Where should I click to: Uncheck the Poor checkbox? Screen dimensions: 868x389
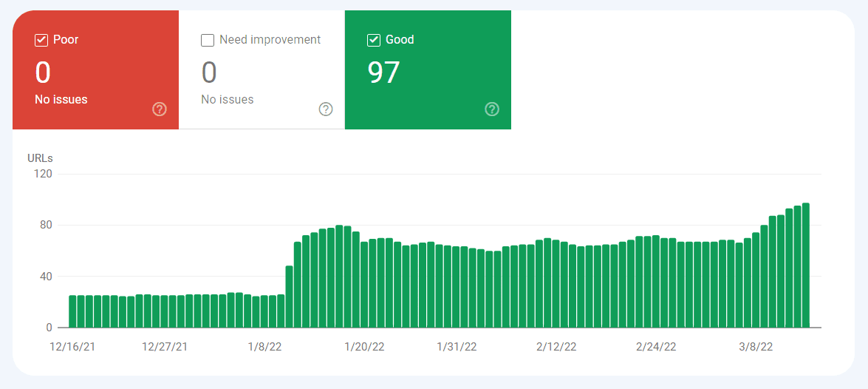point(41,40)
